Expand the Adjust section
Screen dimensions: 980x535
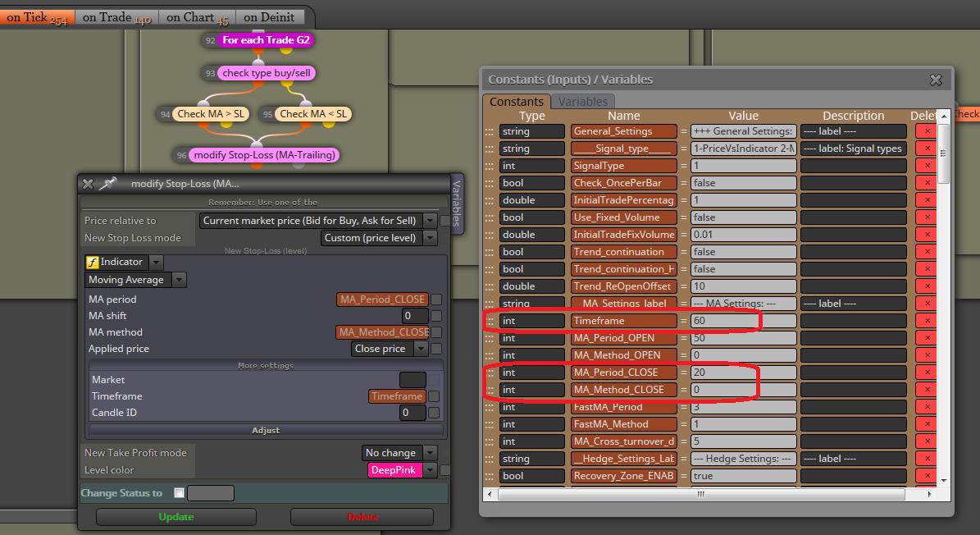coord(266,431)
